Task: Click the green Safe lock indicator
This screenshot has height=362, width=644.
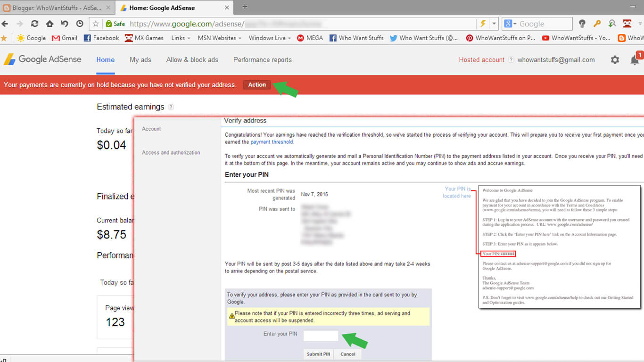Action: [x=116, y=24]
